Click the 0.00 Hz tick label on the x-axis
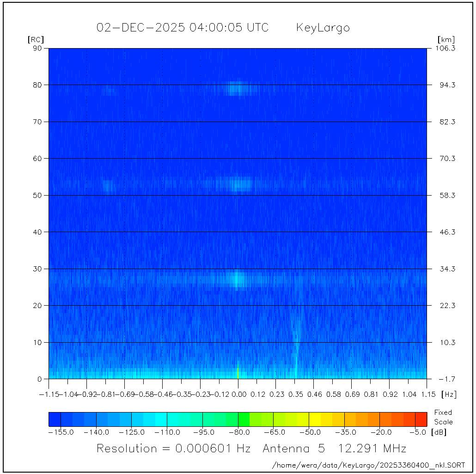476x474 pixels. (x=238, y=394)
